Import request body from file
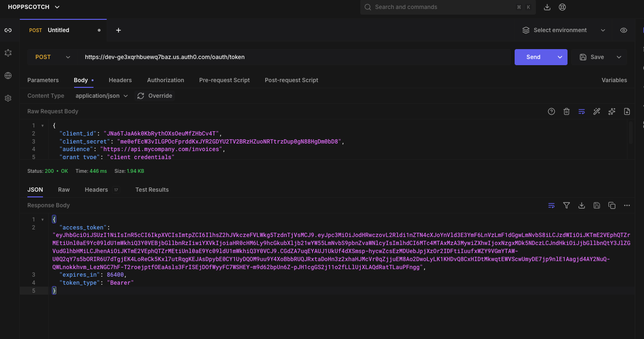This screenshot has width=644, height=339. click(x=627, y=111)
